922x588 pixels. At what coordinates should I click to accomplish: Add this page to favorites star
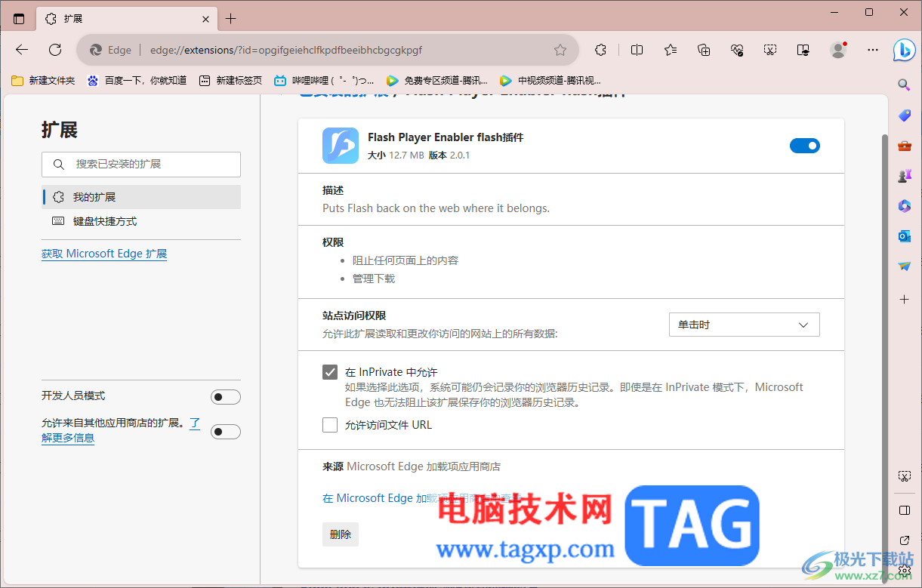click(560, 50)
